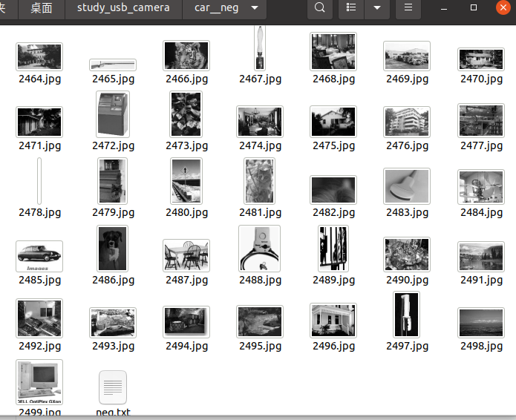Select the 2496.jpg porch house thumbnail

[333, 321]
